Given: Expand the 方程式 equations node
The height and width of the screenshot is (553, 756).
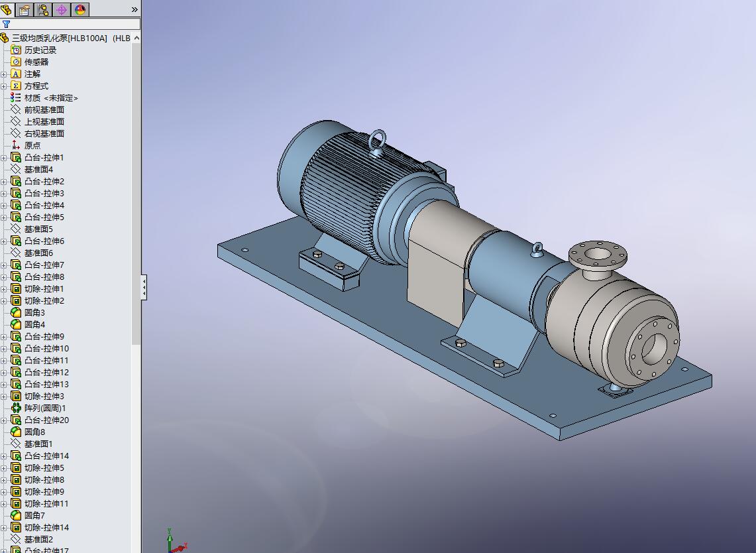Looking at the screenshot, I should [x=4, y=86].
